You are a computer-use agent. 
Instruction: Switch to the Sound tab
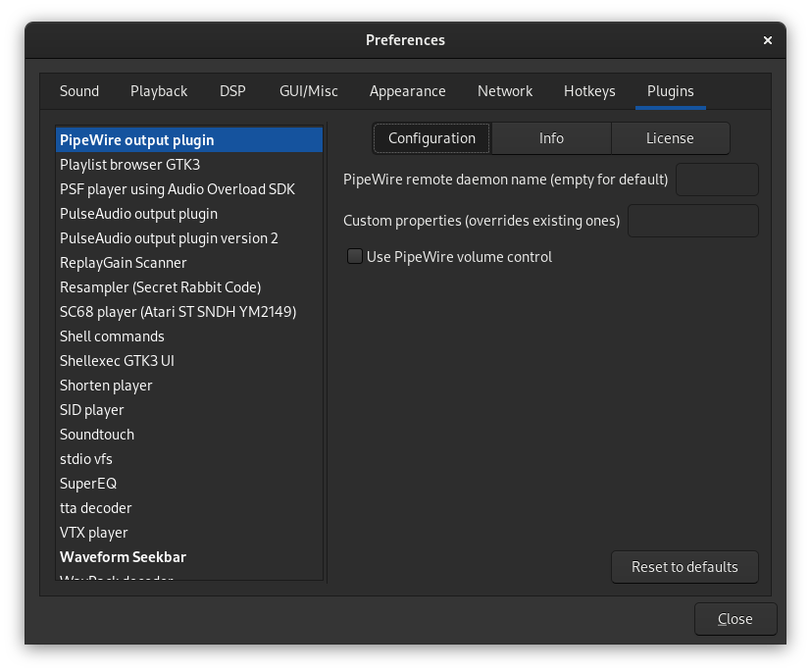coord(79,91)
